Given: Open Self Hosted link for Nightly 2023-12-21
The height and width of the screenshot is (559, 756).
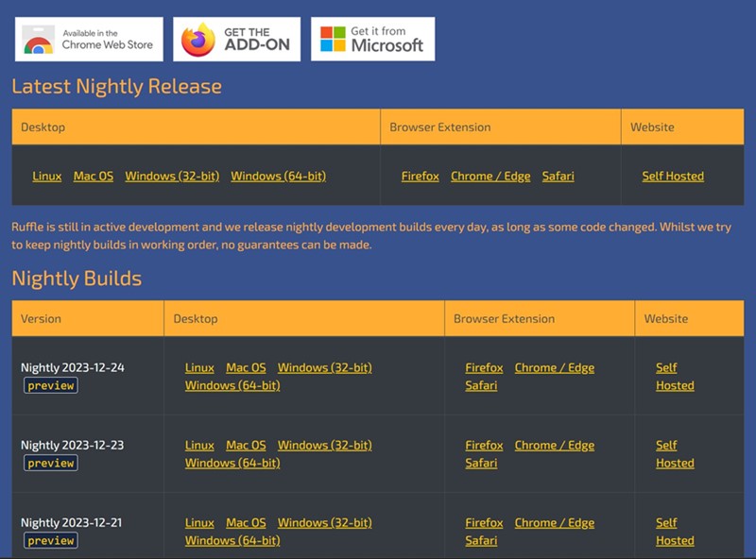Looking at the screenshot, I should click(675, 532).
